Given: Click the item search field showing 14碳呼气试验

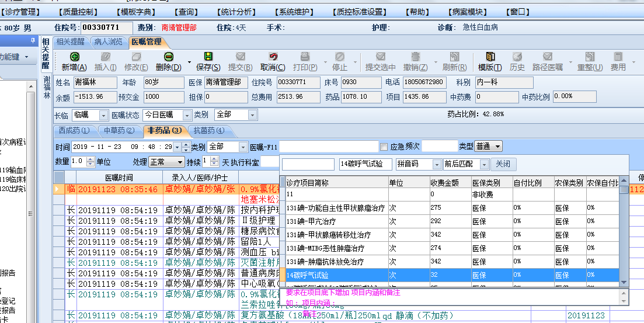Looking at the screenshot, I should pyautogui.click(x=365, y=164).
